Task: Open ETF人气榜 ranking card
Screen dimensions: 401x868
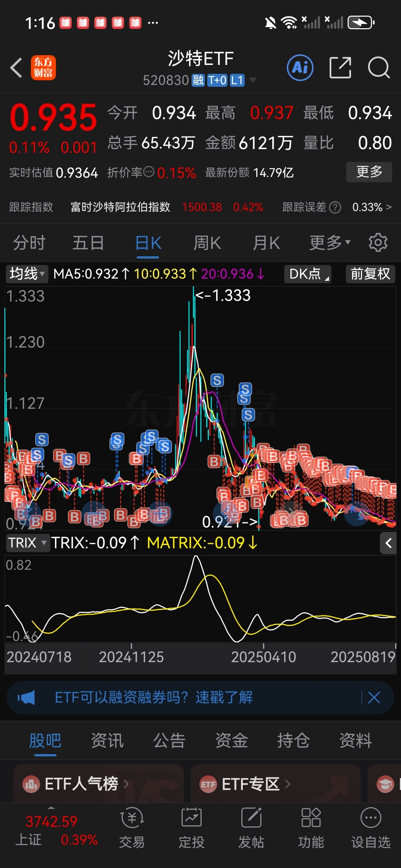Action: click(98, 784)
